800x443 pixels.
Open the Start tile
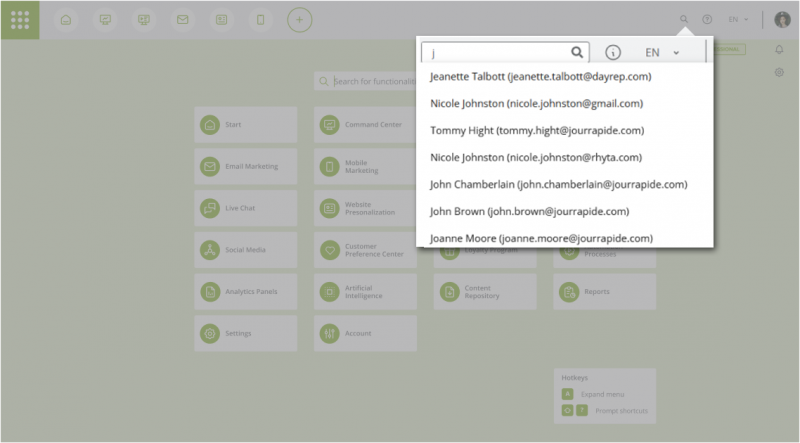(x=246, y=125)
